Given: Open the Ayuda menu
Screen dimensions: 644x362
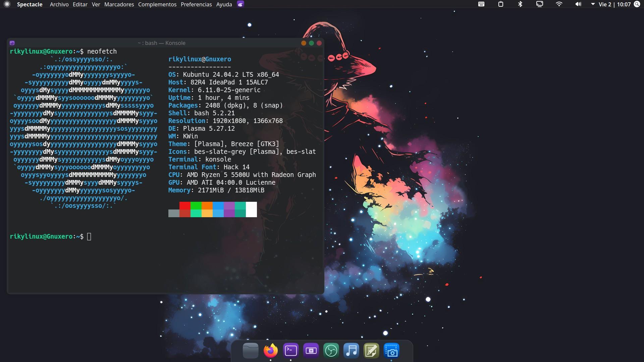Looking at the screenshot, I should point(224,4).
